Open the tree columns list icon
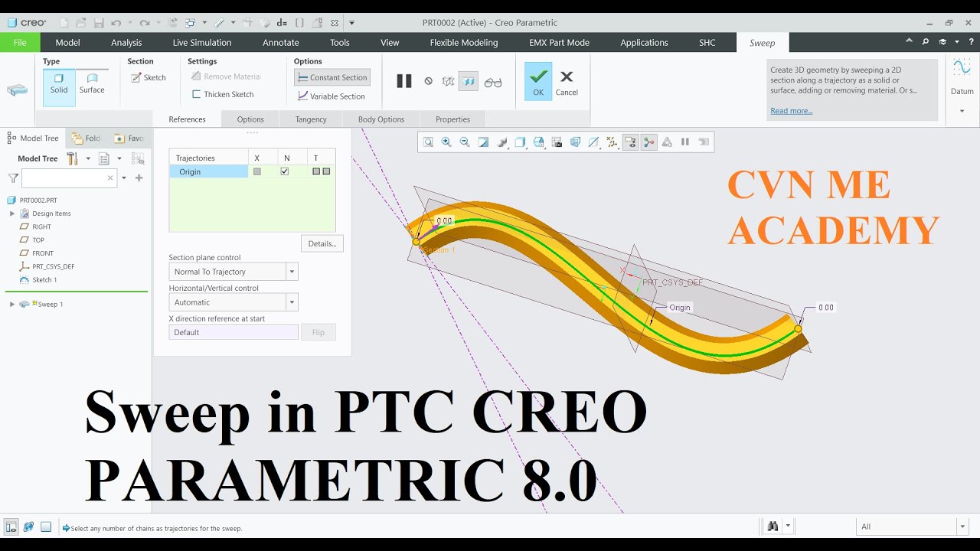This screenshot has height=551, width=980. 103,158
